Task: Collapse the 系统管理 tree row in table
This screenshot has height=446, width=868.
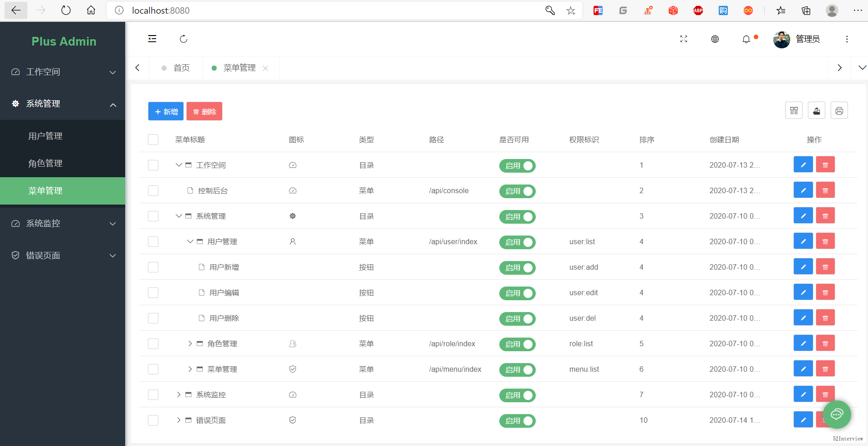Action: pyautogui.click(x=178, y=216)
